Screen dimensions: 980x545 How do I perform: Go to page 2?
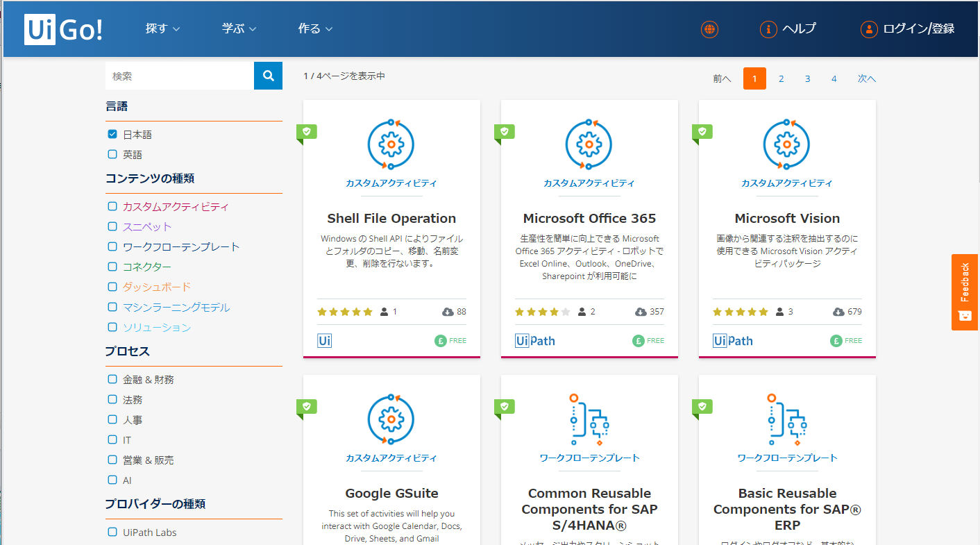click(x=781, y=78)
